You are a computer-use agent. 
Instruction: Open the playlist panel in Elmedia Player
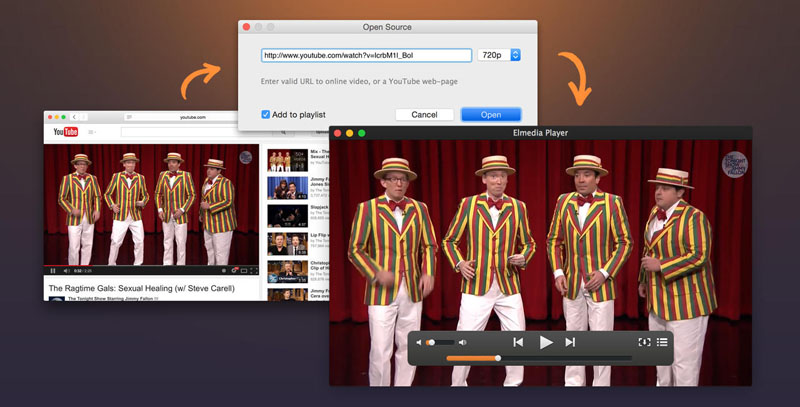pos(662,342)
